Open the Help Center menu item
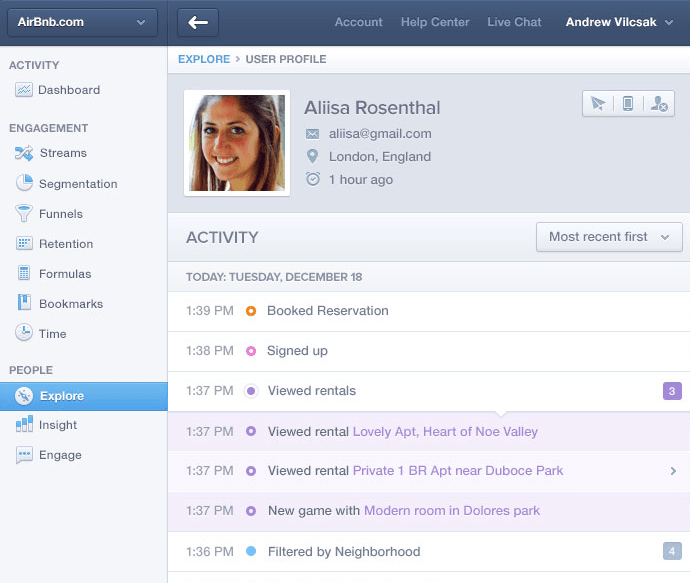This screenshot has width=690, height=583. (435, 22)
